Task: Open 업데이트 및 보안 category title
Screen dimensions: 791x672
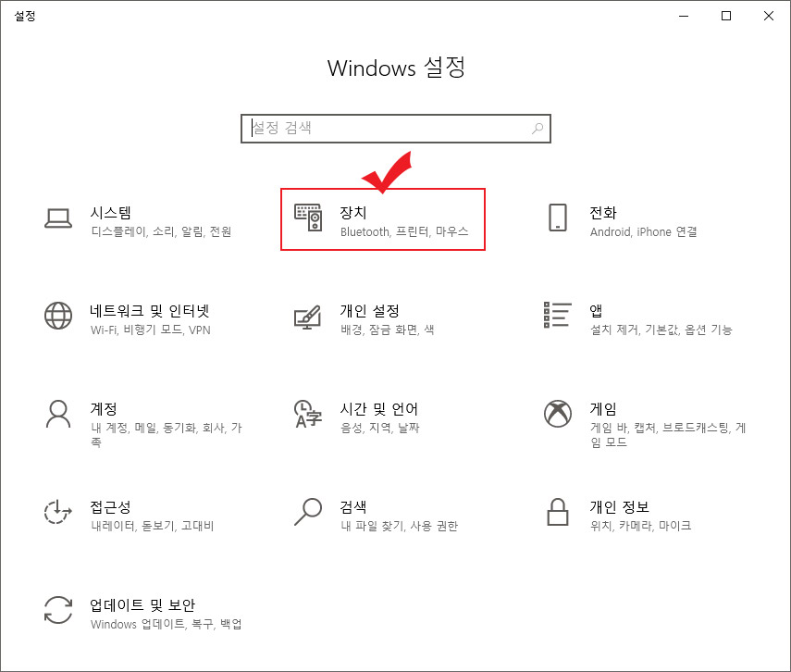Action: coord(142,604)
